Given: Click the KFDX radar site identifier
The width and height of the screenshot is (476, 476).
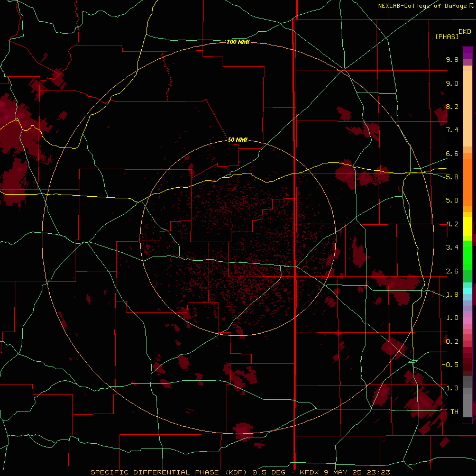Looking at the screenshot, I should tap(310, 472).
